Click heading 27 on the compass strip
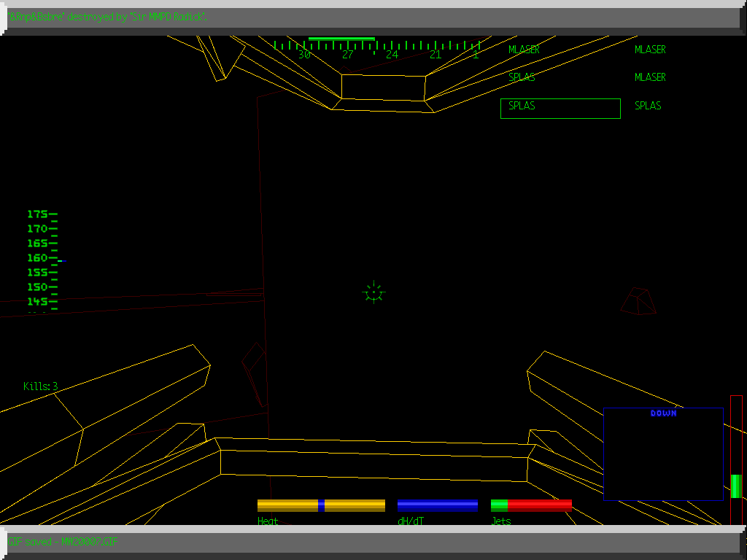The width and height of the screenshot is (747, 560). (x=348, y=55)
